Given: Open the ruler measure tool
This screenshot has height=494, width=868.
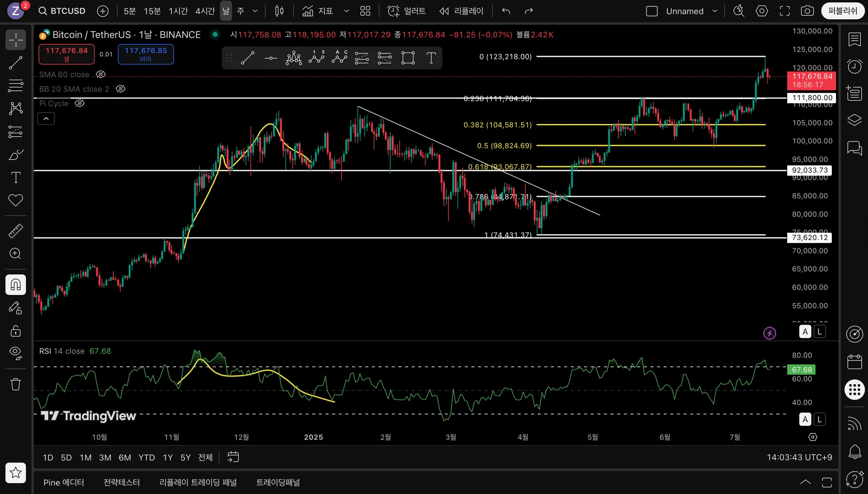Looking at the screenshot, I should (x=16, y=231).
